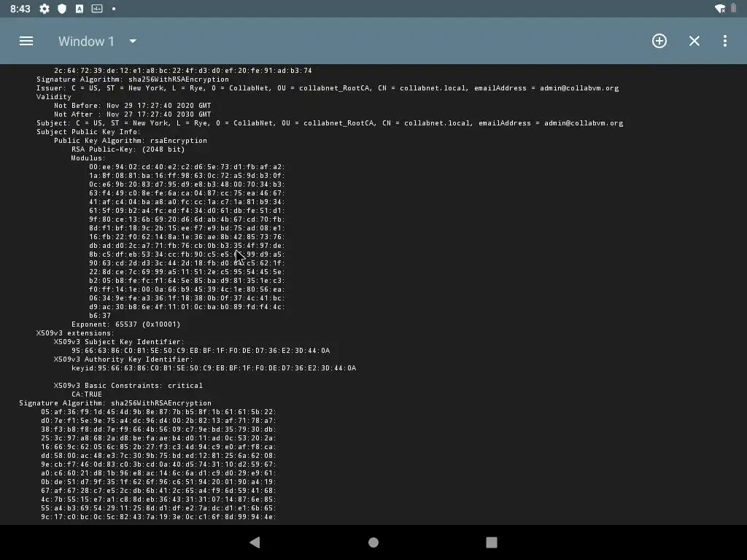Click the 'Not Before' validity line

133,106
